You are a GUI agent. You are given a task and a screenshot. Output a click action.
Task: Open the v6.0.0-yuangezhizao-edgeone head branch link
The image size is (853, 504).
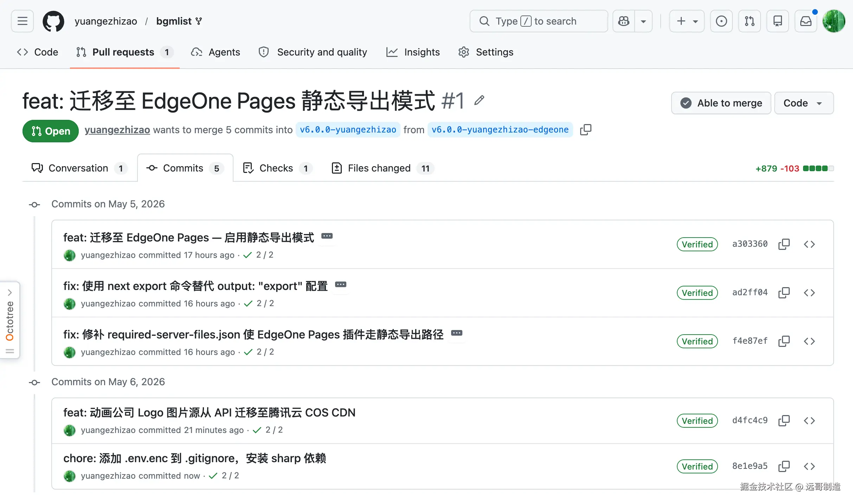tap(500, 130)
